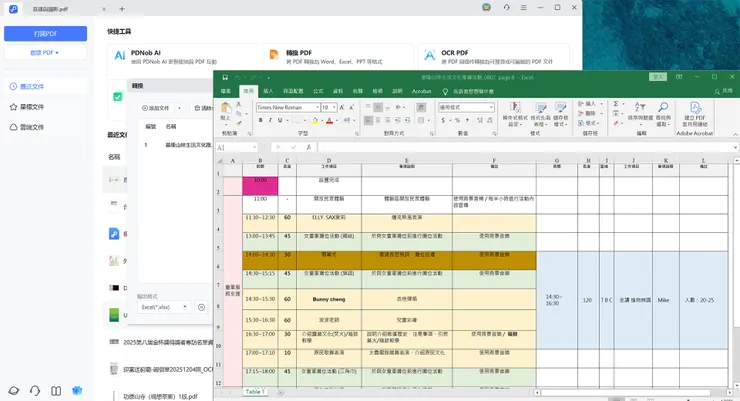Switch to the Page Layout tab in Excel
Screen dimensions: 740x401
(x=293, y=91)
